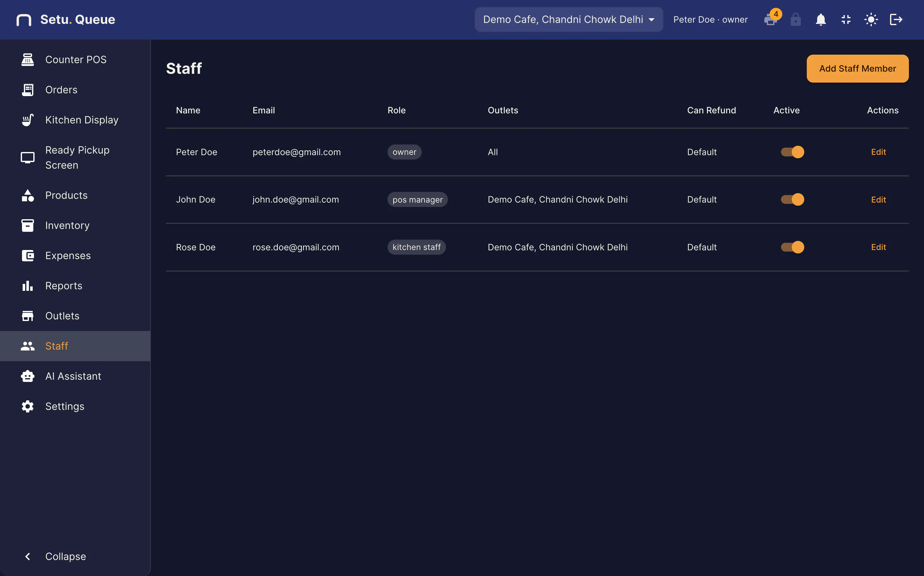The width and height of the screenshot is (924, 576).
Task: Click the Outlets column header
Action: [503, 110]
